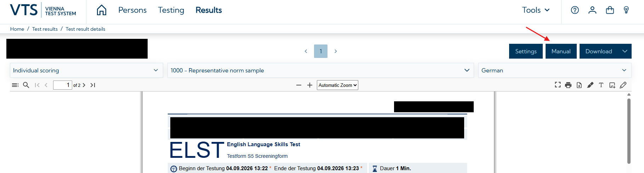Jump to last page in PDF viewer
The image size is (644, 173).
(x=93, y=85)
